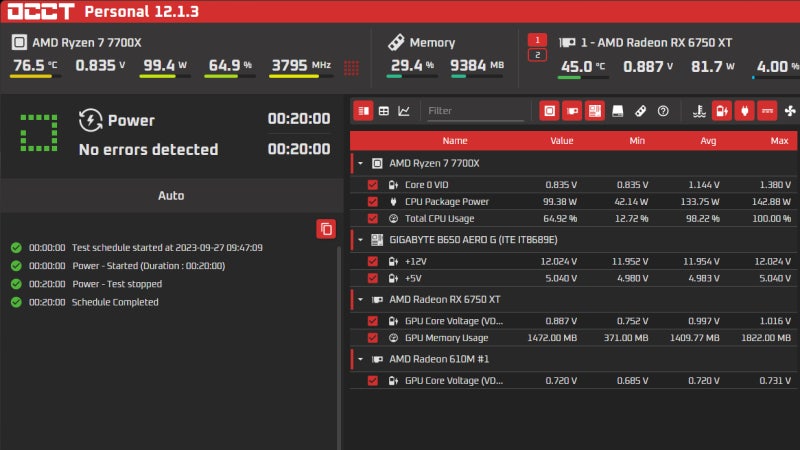Toggle the temperature sensor filter icon
Image resolution: width=800 pixels, height=450 pixels.
pyautogui.click(x=699, y=111)
